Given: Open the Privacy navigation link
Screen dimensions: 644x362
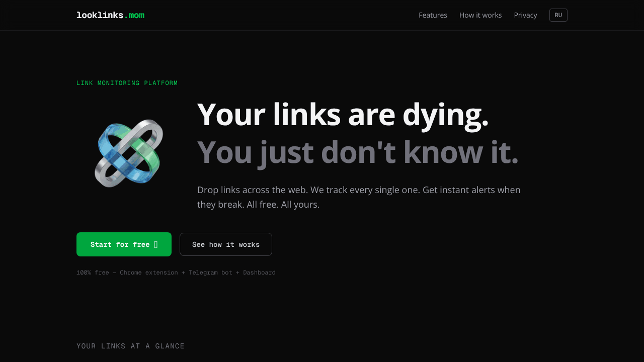Looking at the screenshot, I should tap(525, 15).
